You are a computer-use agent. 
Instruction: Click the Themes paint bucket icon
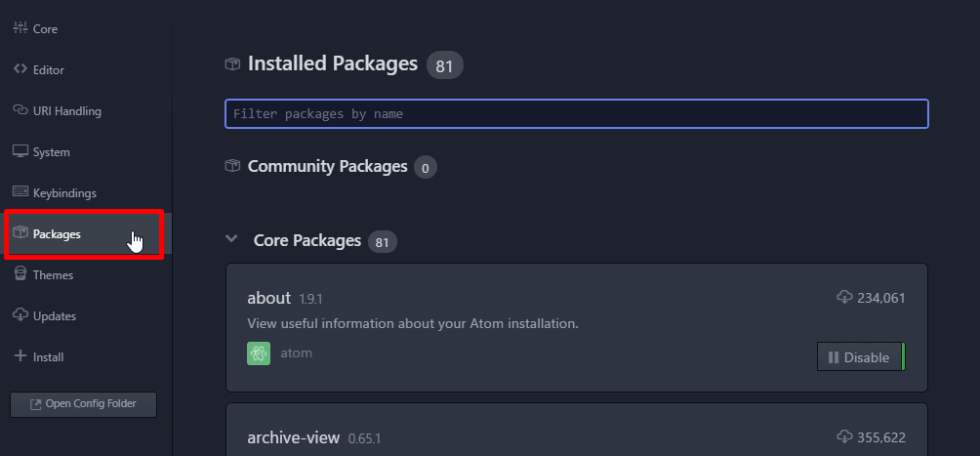pos(20,274)
